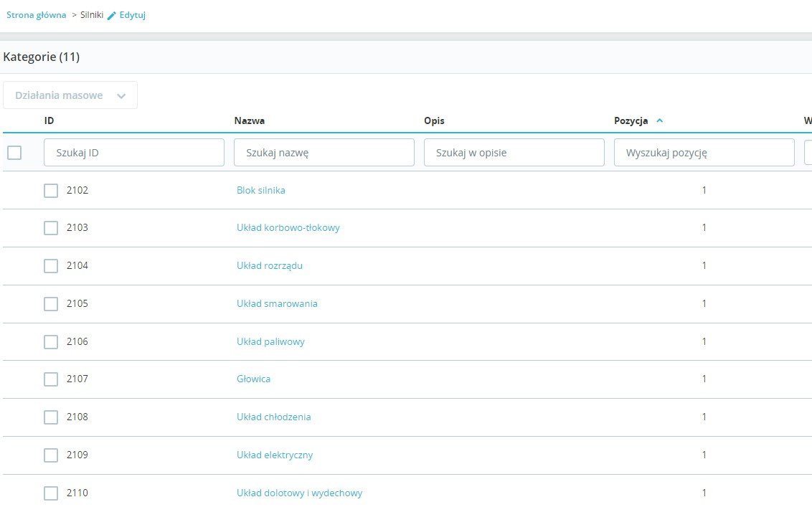Open the Głowica category
Viewport: 812px width, 507px height.
(x=254, y=379)
